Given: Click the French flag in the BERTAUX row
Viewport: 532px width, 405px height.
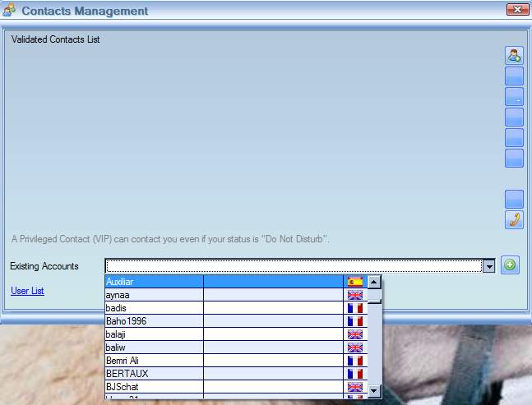Looking at the screenshot, I should (x=355, y=374).
